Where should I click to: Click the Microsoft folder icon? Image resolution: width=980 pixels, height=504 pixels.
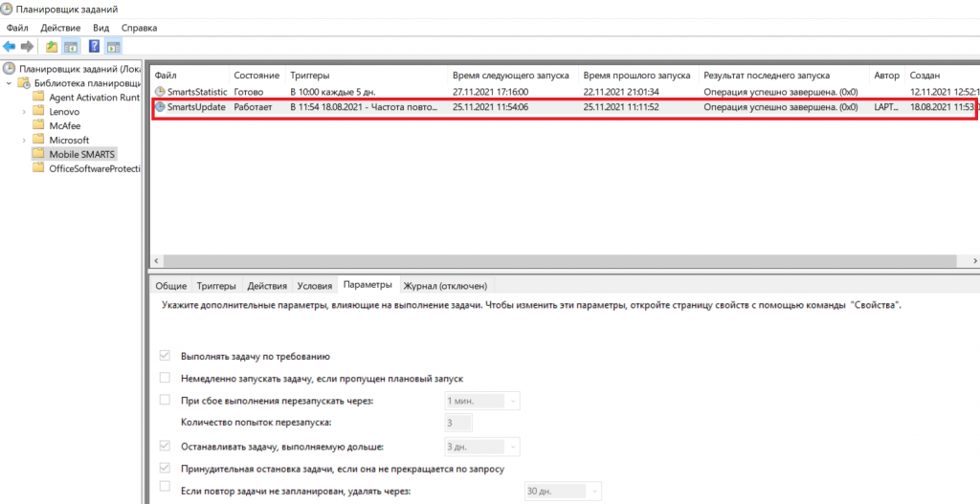(38, 140)
